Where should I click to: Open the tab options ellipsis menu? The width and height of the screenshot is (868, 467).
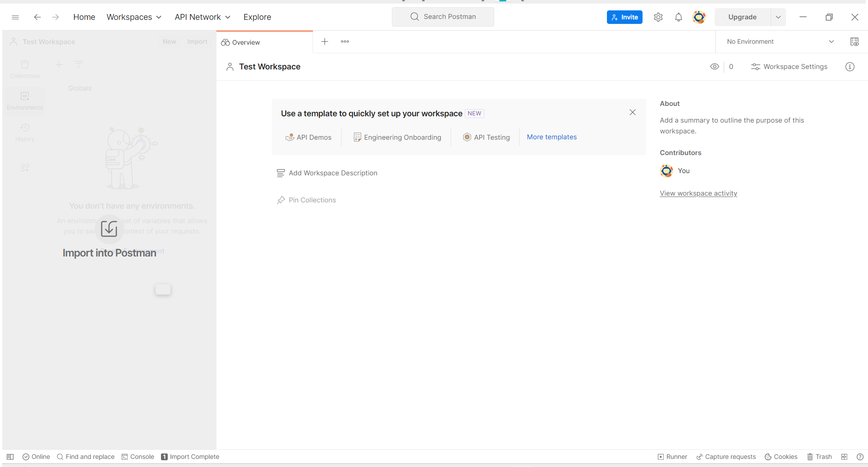[345, 41]
